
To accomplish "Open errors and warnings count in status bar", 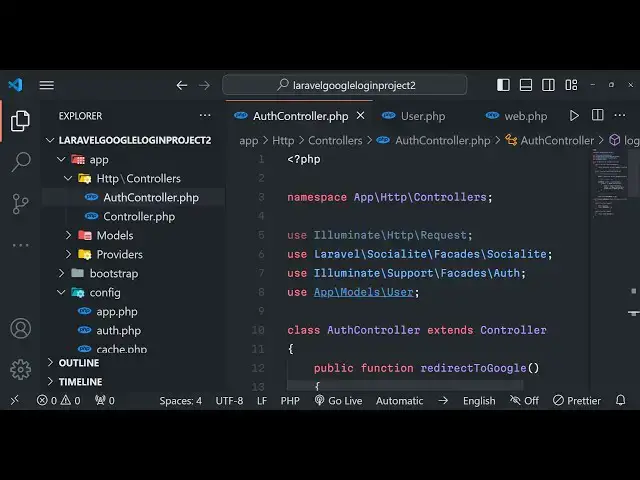I will tap(58, 401).
